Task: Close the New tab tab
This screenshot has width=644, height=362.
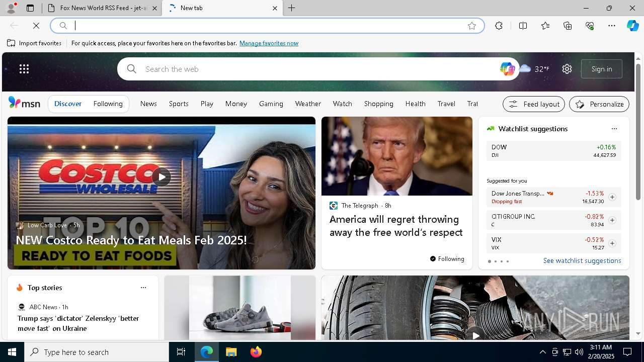Action: click(275, 8)
